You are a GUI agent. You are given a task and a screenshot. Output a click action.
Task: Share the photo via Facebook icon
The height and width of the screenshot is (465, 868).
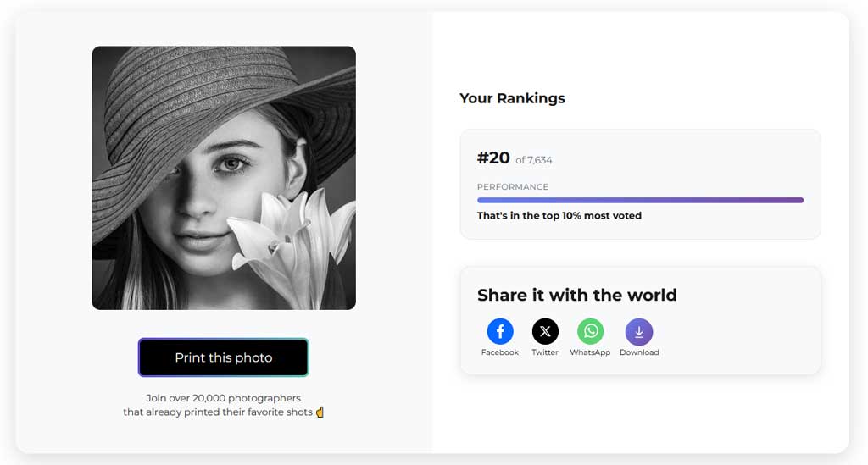(500, 331)
